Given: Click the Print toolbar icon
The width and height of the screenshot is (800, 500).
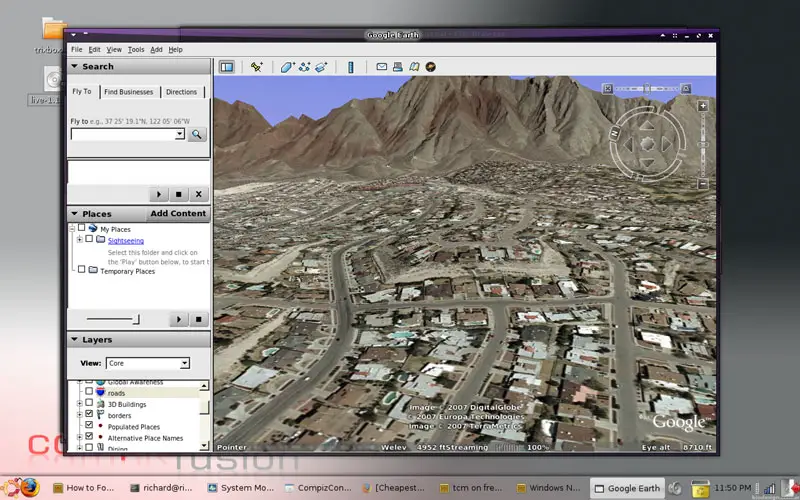Looking at the screenshot, I should point(398,66).
